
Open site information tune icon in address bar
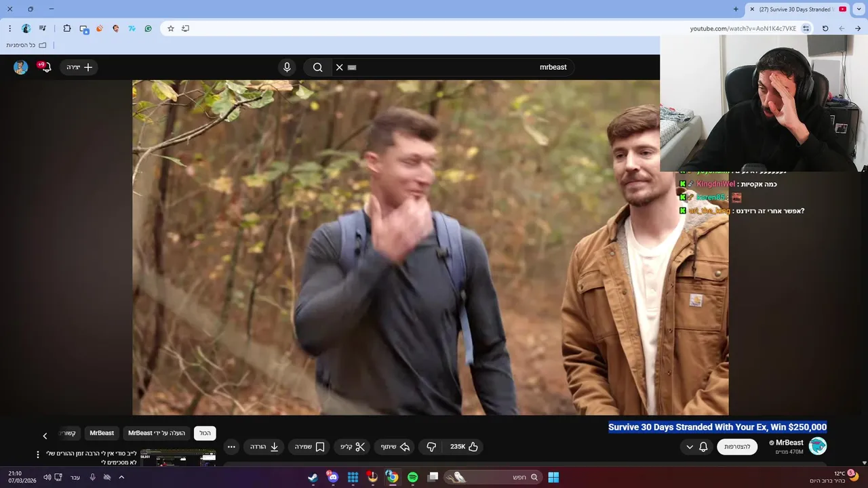tap(806, 28)
